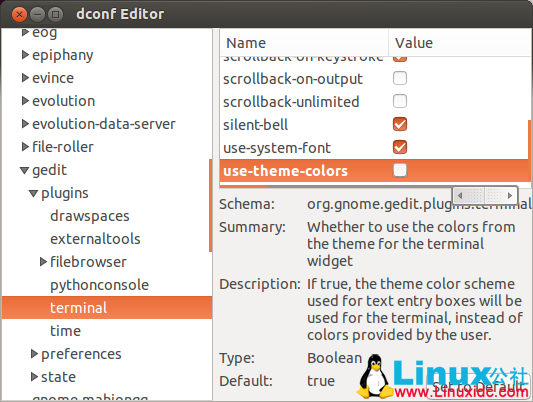Select the evolution-data-server label

[x=104, y=124]
